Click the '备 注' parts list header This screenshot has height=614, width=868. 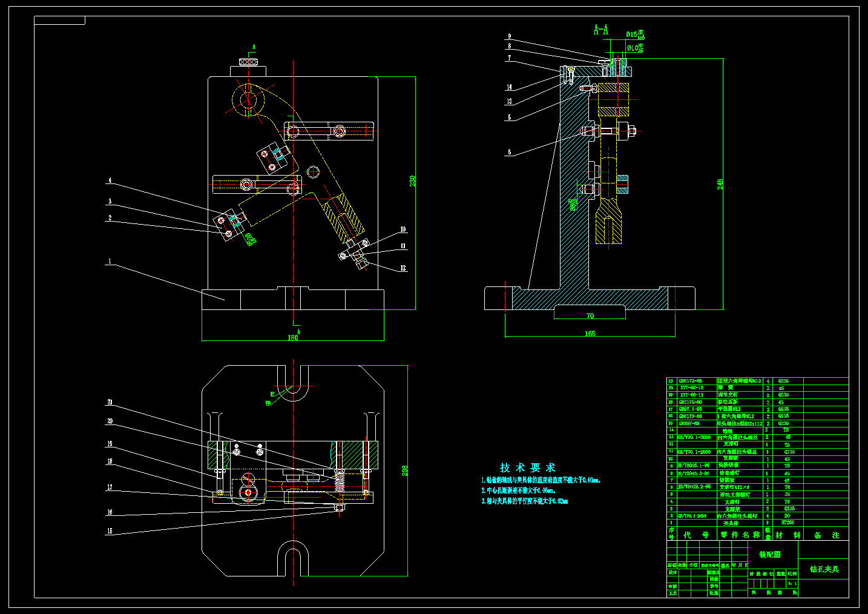coord(827,535)
